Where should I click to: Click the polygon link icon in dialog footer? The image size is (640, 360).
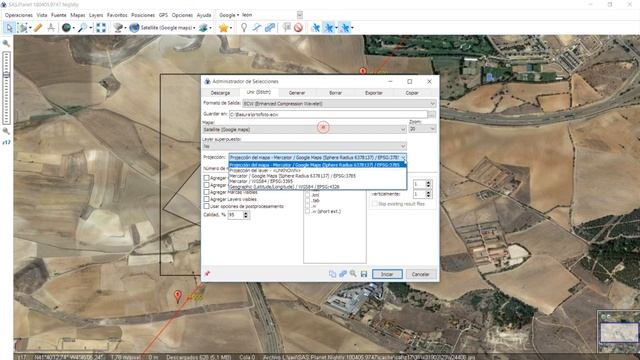(343, 274)
